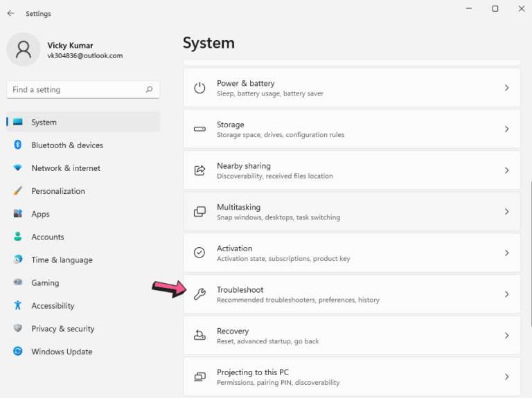Click the Troubleshoot wrench icon
This screenshot has height=398, width=532.
point(199,294)
